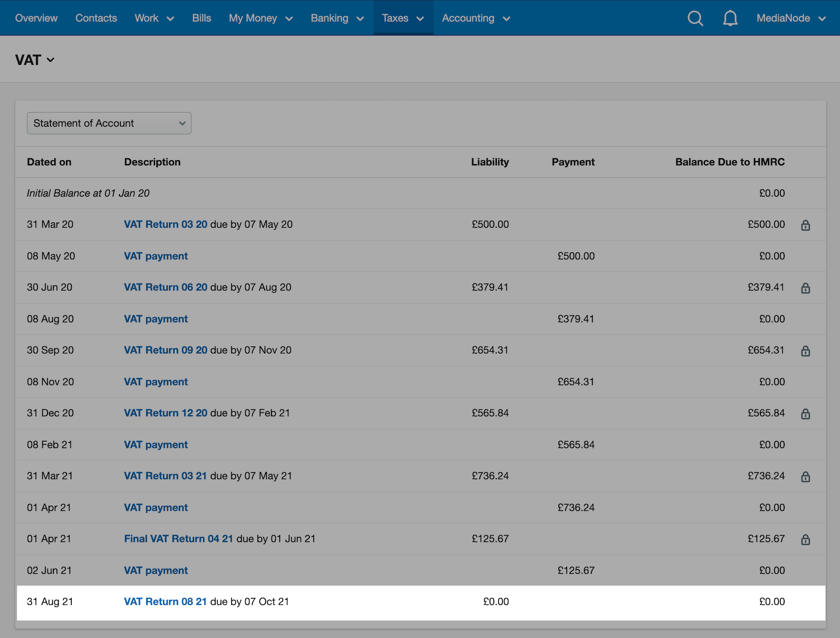
Task: Open VAT Return 08 21
Action: click(x=165, y=602)
